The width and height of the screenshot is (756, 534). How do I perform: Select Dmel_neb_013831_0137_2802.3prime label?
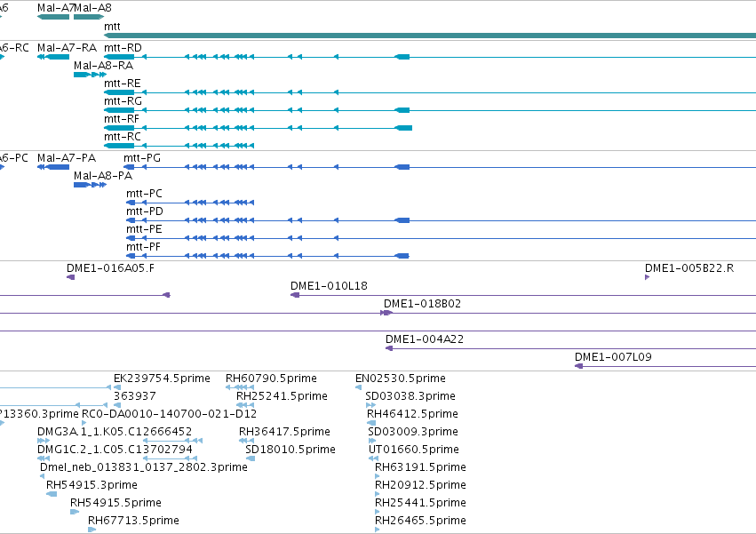tap(144, 467)
